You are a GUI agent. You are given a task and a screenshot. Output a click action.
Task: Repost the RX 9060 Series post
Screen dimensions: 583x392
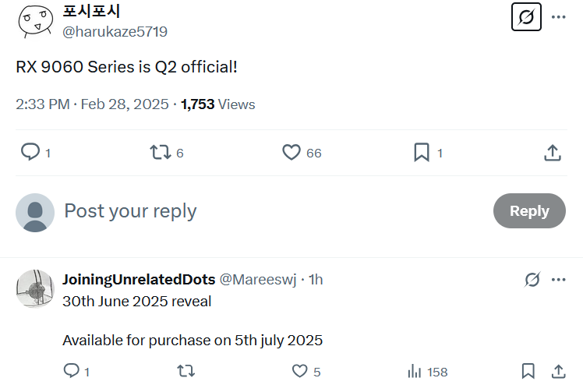pyautogui.click(x=160, y=152)
